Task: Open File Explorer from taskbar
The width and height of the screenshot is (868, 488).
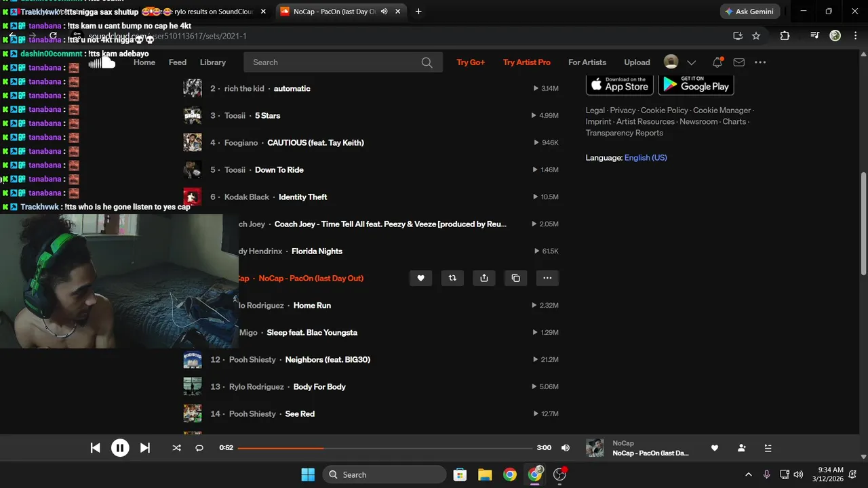Action: click(484, 474)
